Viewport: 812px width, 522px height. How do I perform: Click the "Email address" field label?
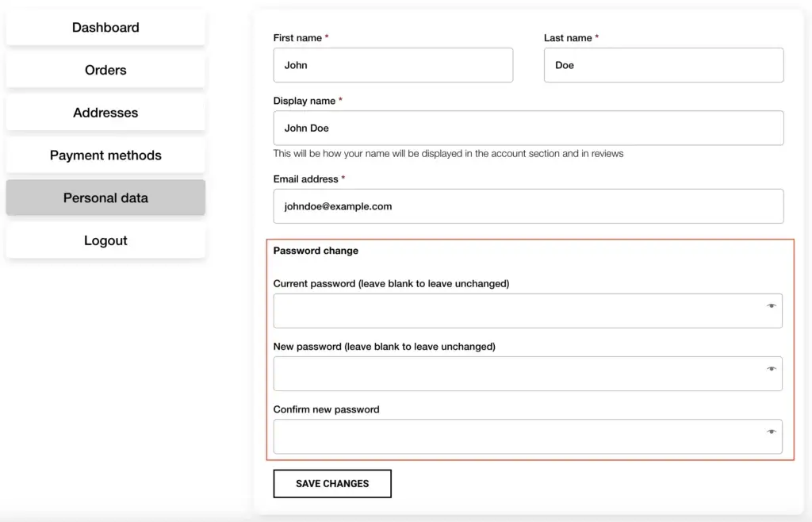coord(305,179)
